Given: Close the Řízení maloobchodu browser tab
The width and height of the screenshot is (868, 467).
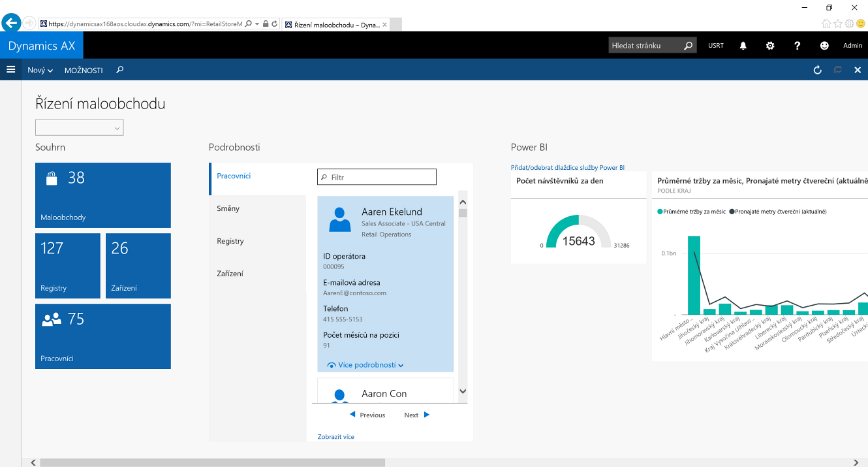Looking at the screenshot, I should click(x=384, y=25).
